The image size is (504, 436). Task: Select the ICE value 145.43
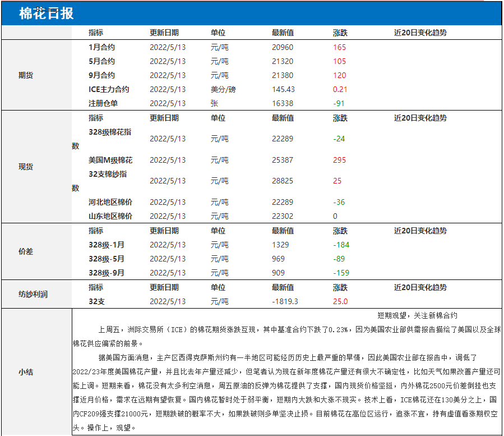pos(283,89)
